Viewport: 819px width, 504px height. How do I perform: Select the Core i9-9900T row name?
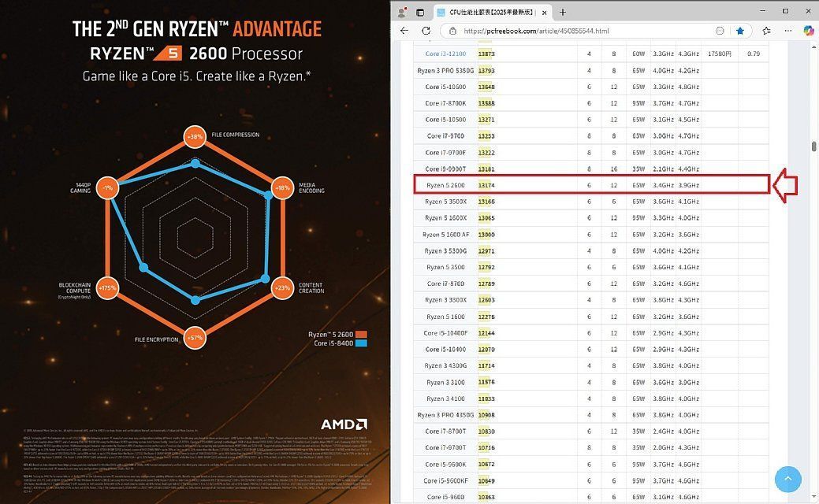pos(445,169)
